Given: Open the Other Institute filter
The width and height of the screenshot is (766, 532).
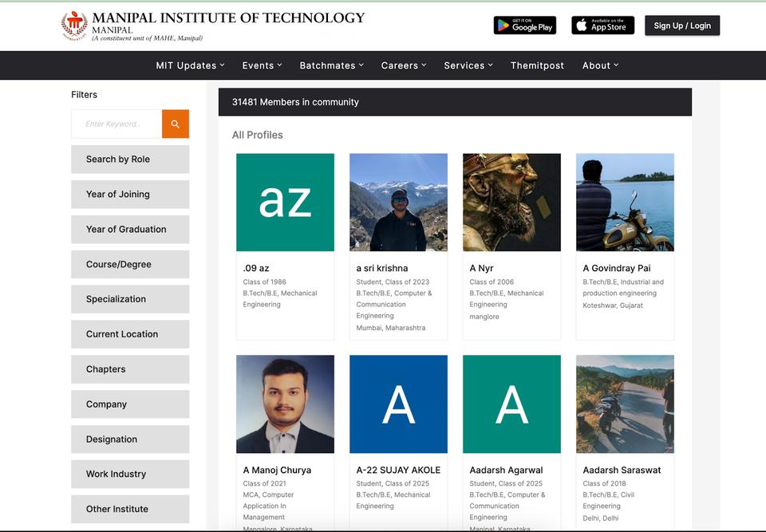Looking at the screenshot, I should point(130,509).
